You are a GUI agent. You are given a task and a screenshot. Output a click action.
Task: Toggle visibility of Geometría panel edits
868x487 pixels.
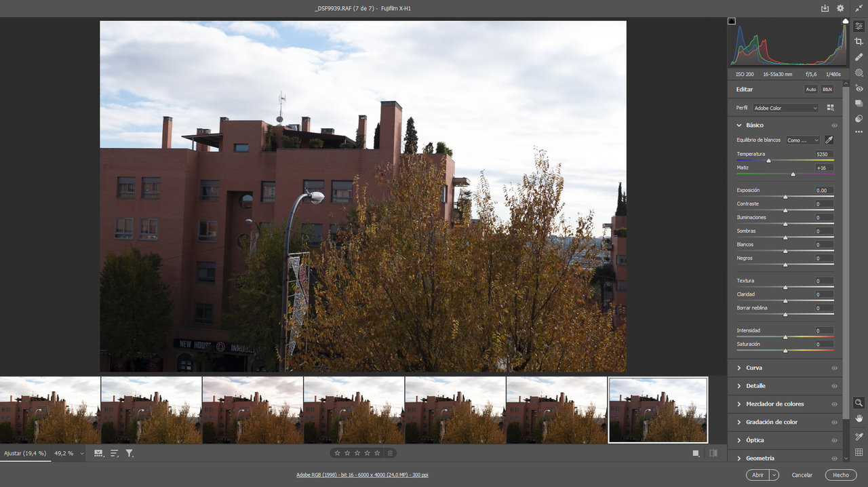[834, 459]
